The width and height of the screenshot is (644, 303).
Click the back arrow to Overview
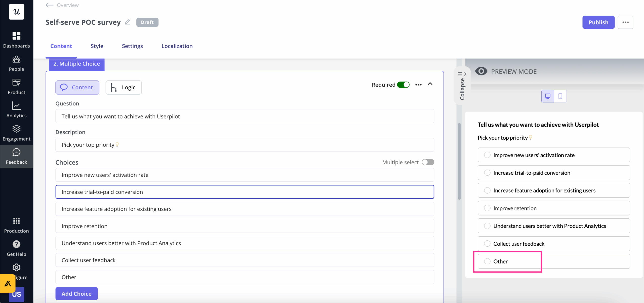point(50,5)
